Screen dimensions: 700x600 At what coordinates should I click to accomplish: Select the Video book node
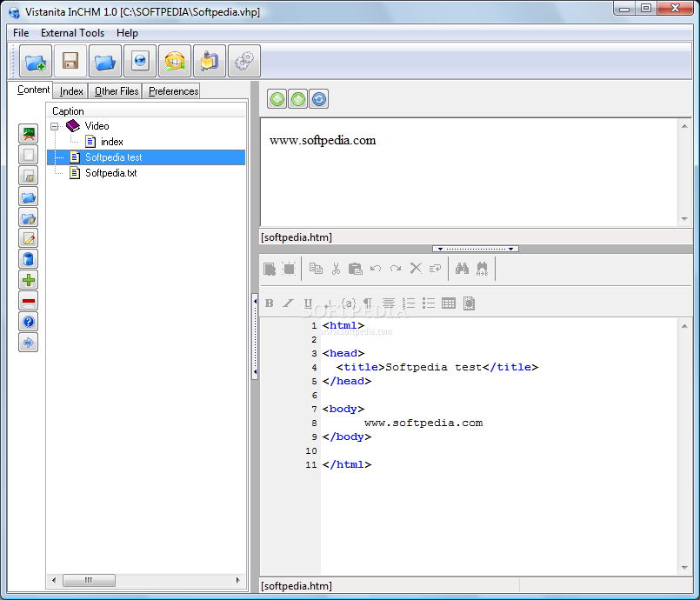point(97,126)
